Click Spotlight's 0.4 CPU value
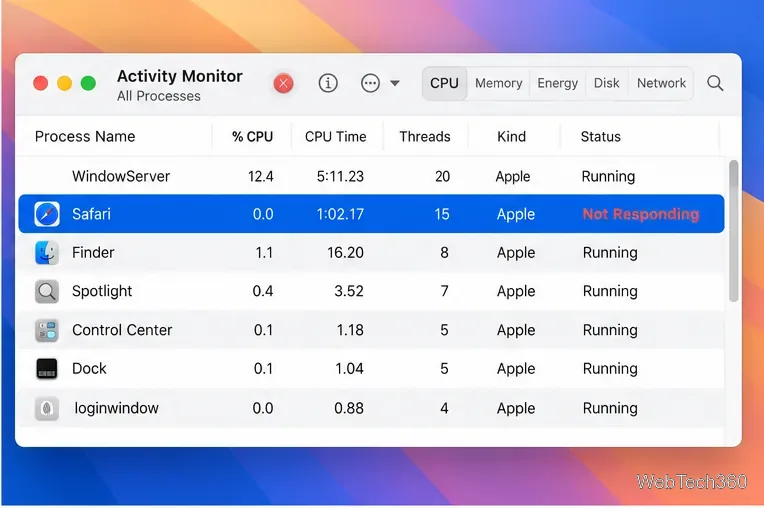 [263, 291]
